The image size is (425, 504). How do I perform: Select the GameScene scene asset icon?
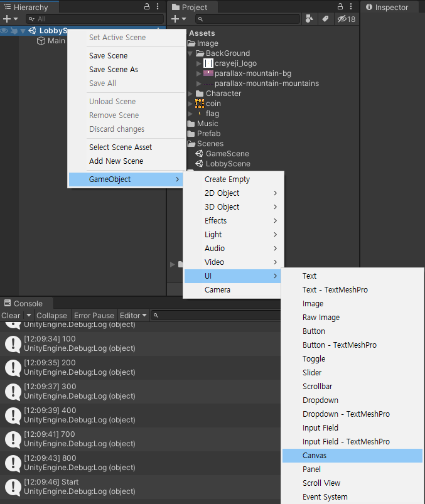pyautogui.click(x=200, y=153)
